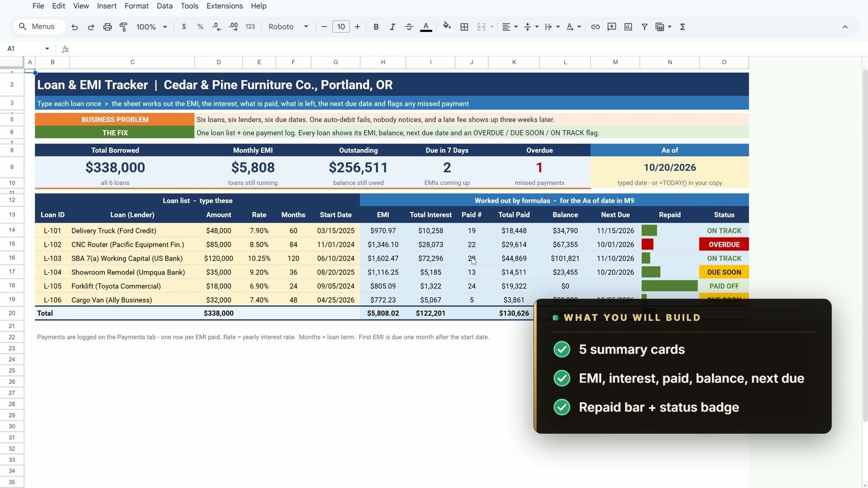Click the rate cell 10.25%
Viewport: 868px width, 488px height.
pyautogui.click(x=259, y=259)
